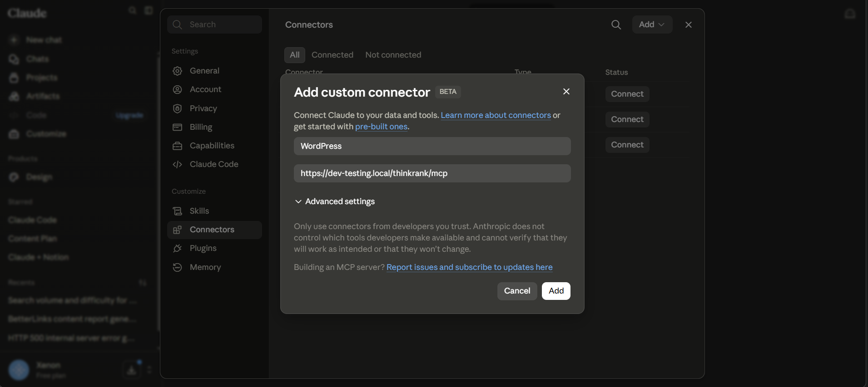Open Claude Code in the Settings list
This screenshot has width=868, height=387.
[x=214, y=164]
